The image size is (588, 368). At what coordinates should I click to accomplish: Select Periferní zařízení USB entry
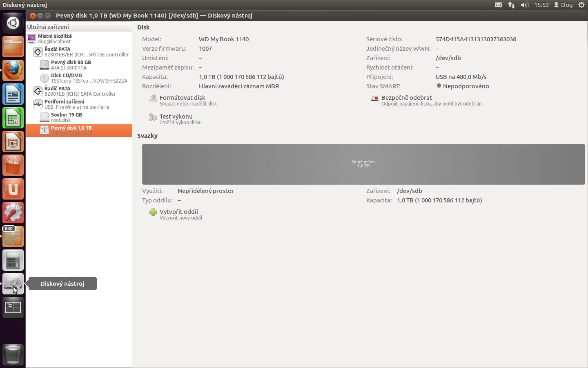point(79,104)
